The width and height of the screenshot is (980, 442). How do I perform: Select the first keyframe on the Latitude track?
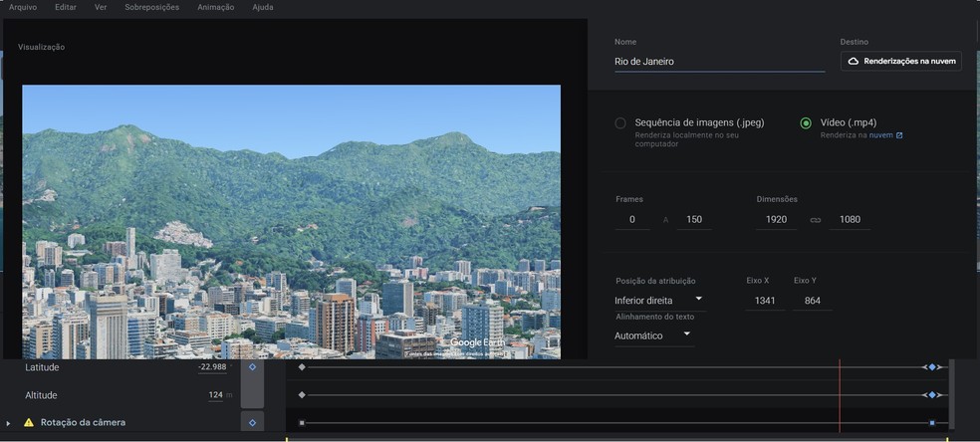click(x=302, y=367)
